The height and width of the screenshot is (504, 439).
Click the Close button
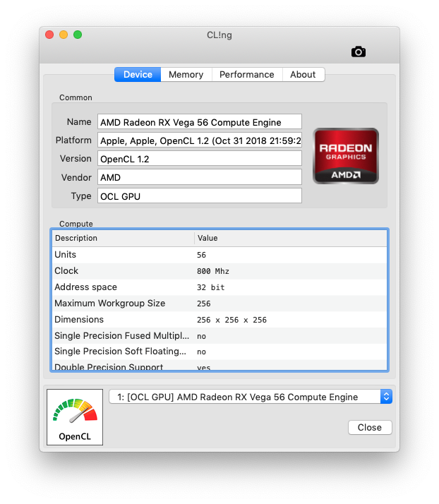[x=370, y=428]
